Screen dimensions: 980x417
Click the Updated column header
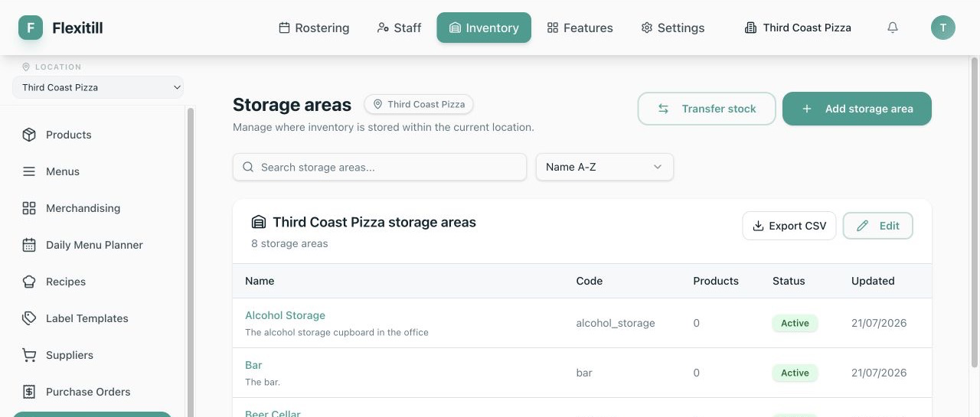tap(873, 281)
